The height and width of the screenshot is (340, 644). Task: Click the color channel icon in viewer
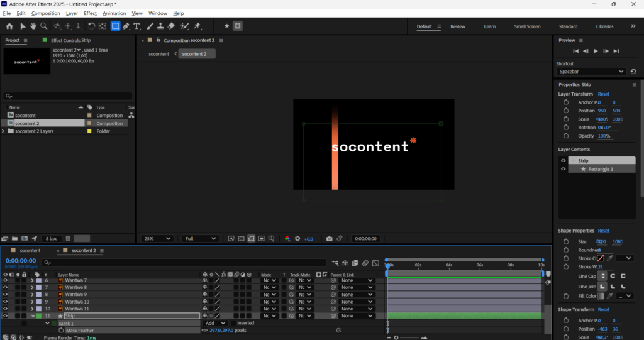287,239
